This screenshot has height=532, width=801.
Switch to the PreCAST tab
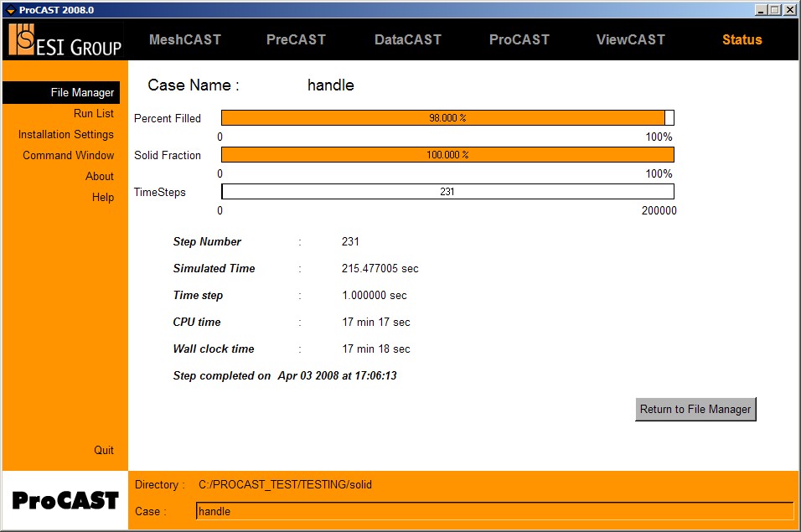point(296,40)
